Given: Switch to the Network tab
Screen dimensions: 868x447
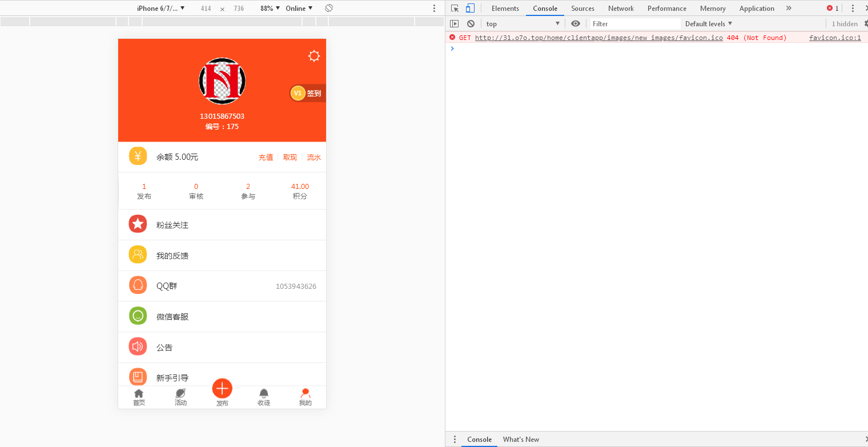Looking at the screenshot, I should pos(621,8).
